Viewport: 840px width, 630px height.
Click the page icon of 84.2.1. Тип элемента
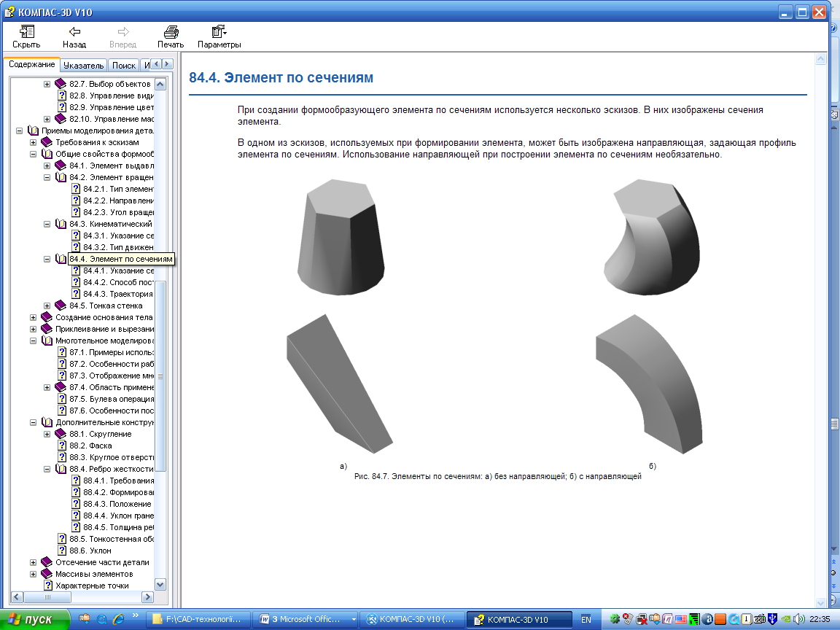pyautogui.click(x=76, y=189)
